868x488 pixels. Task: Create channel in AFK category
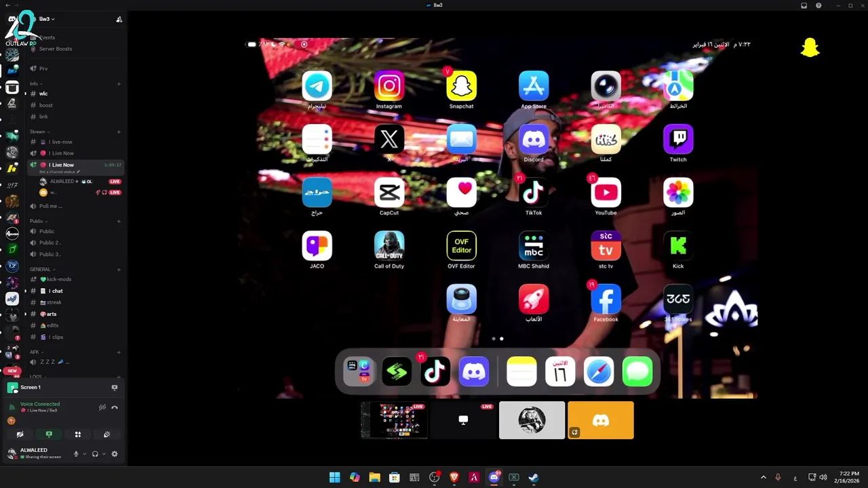(119, 352)
